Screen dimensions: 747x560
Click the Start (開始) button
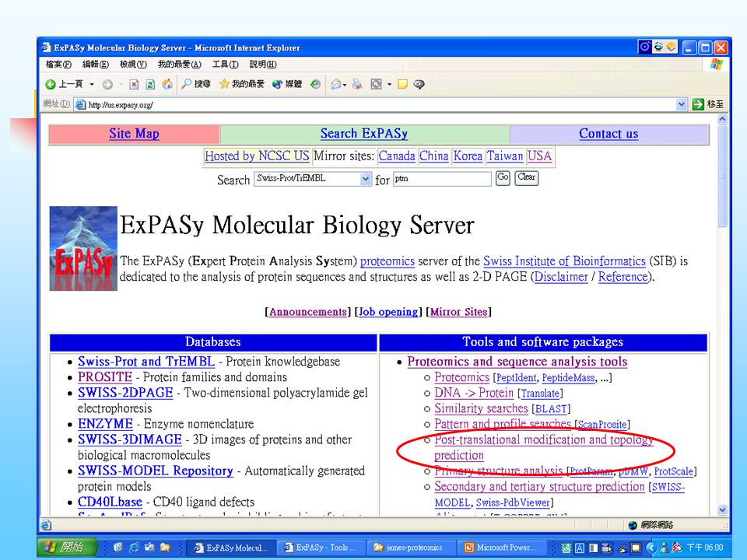[68, 547]
